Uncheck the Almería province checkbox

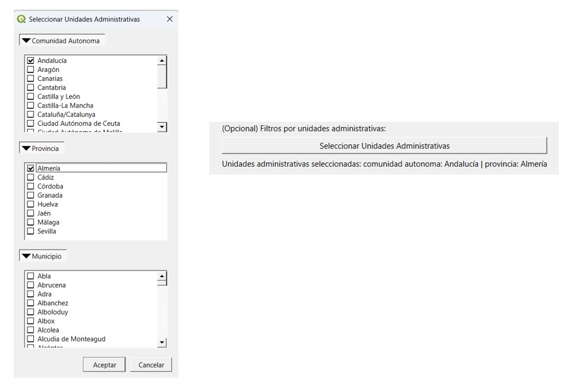(x=31, y=169)
